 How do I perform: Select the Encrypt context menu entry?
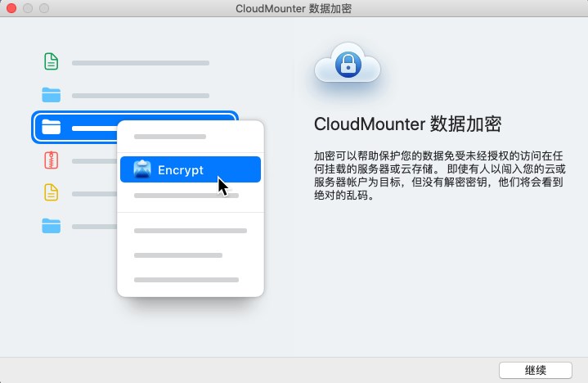coord(191,169)
